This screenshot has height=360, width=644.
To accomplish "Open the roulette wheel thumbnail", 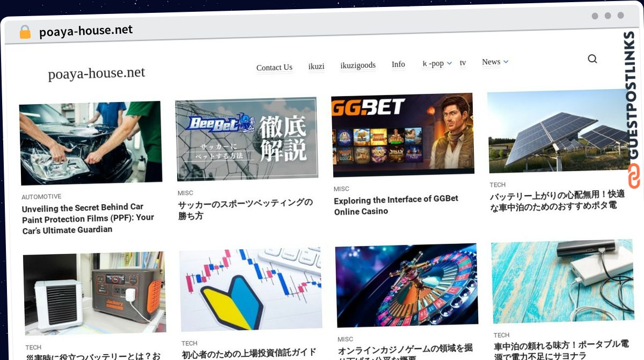I will (407, 285).
